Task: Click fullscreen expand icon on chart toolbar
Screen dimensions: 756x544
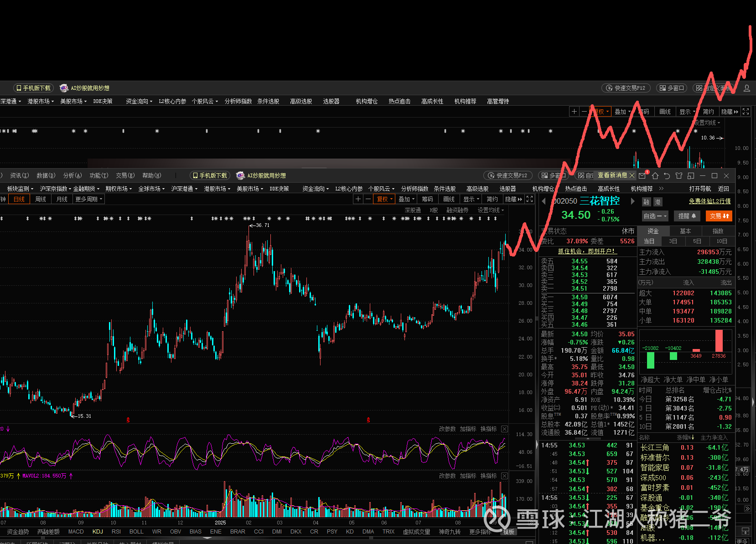Action: 529,199
